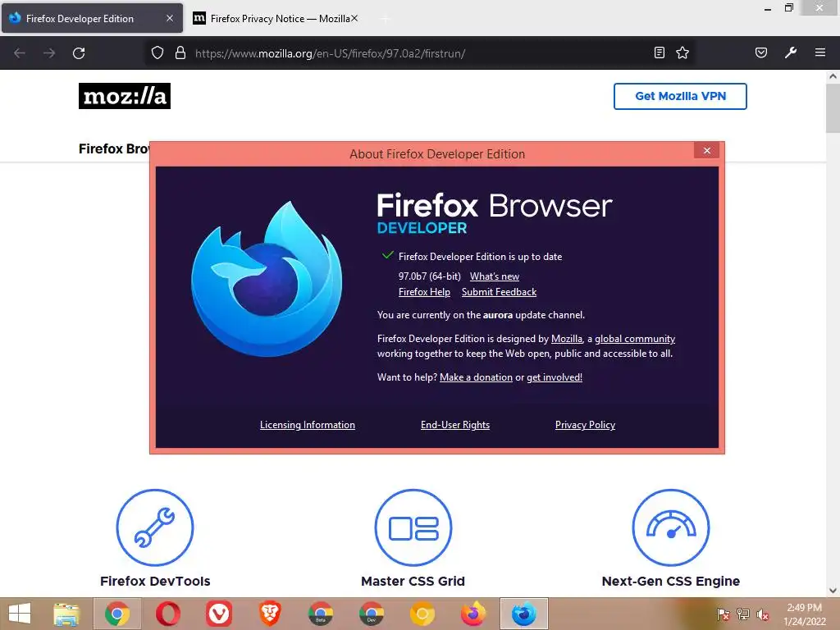Viewport: 840px width, 630px height.
Task: Close the About Firefox Developer Edition dialog
Action: (706, 151)
